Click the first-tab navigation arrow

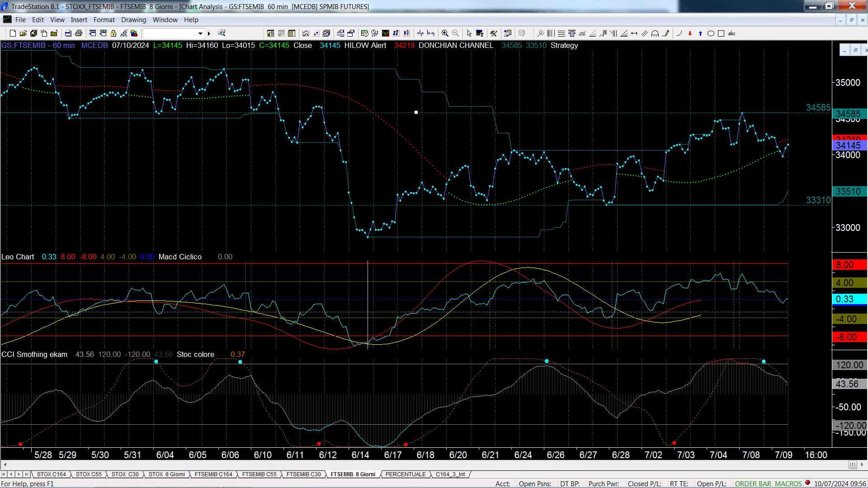tap(4, 474)
